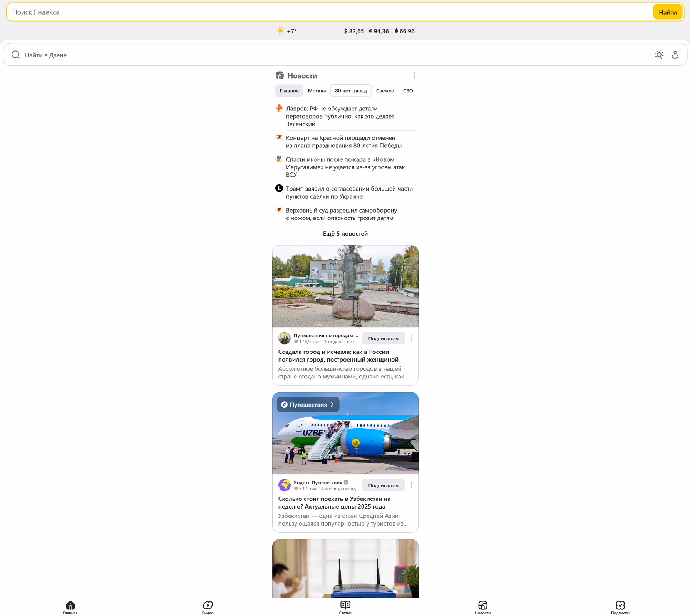Click the source icon beside Спасти иконы headline
Image resolution: width=690 pixels, height=616 pixels.
[279, 159]
